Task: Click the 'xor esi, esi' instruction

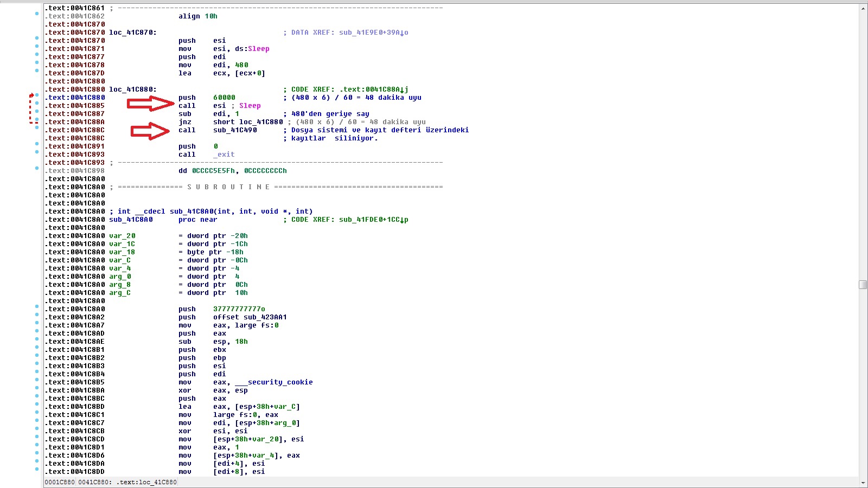Action: coord(213,431)
